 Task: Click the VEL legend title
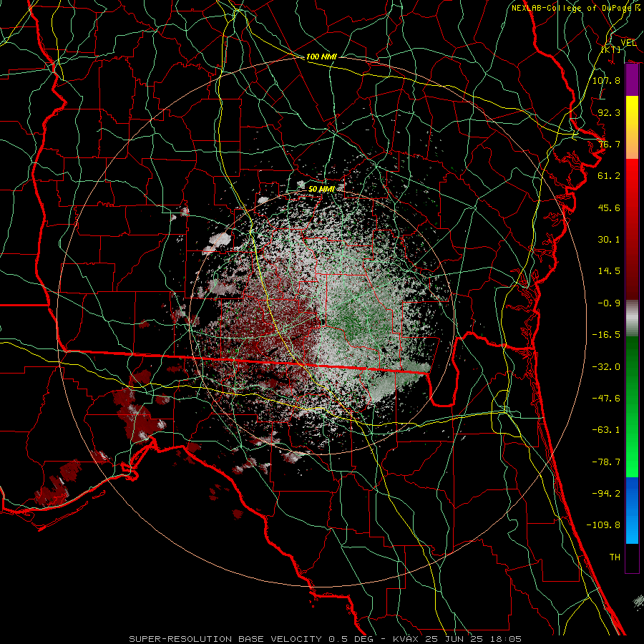628,43
